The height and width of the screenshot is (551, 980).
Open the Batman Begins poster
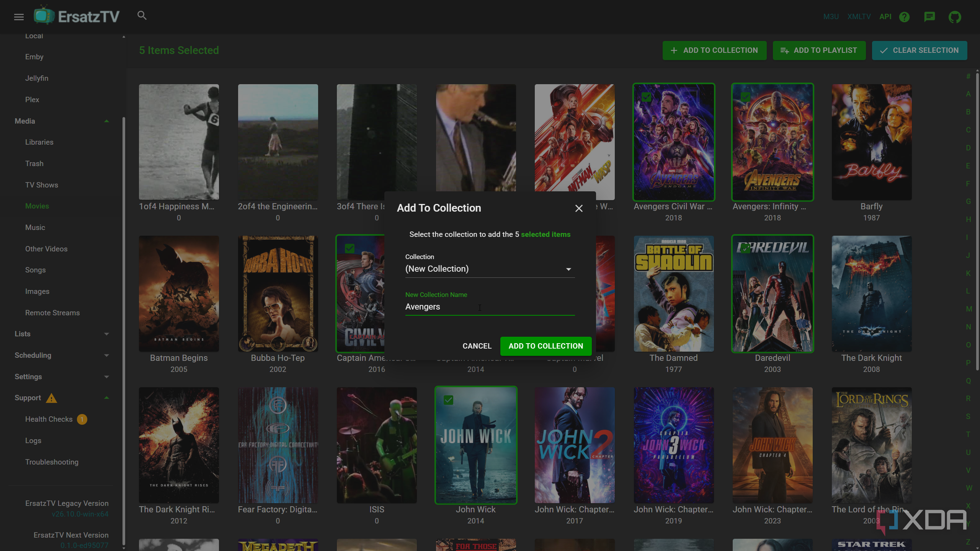(179, 294)
